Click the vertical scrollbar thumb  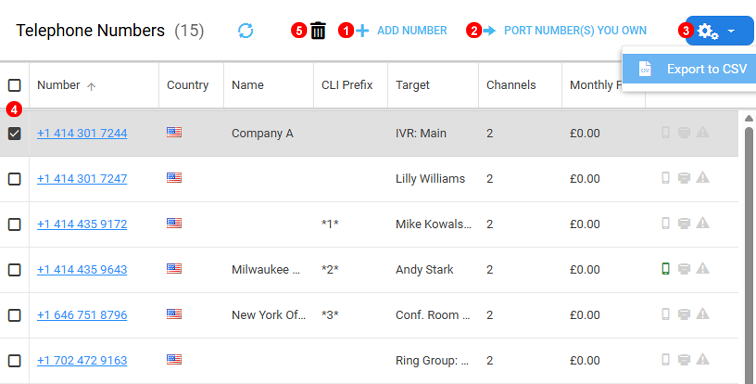749,255
